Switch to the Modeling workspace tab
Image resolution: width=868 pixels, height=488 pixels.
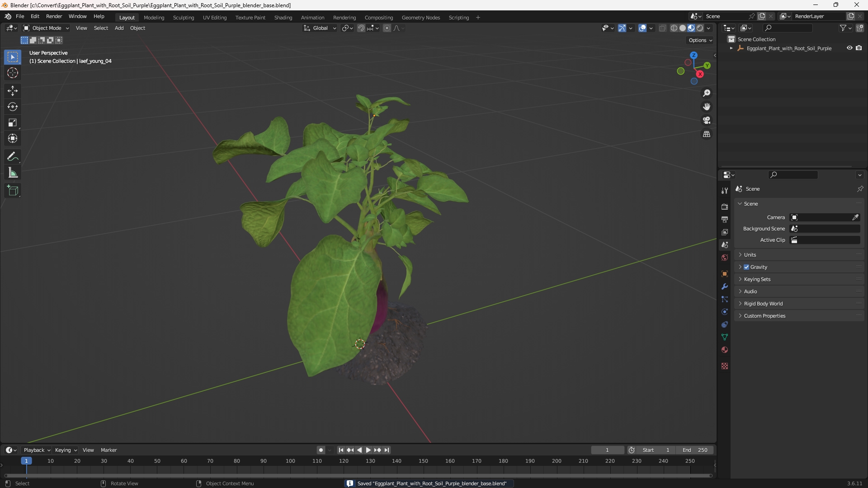point(154,18)
